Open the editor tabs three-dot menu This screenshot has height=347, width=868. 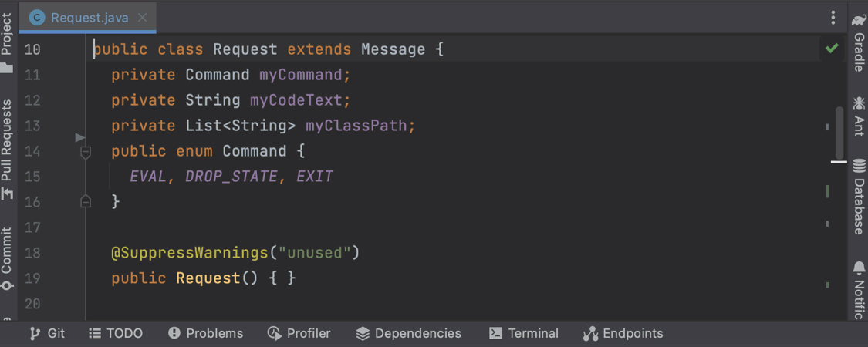pyautogui.click(x=833, y=18)
